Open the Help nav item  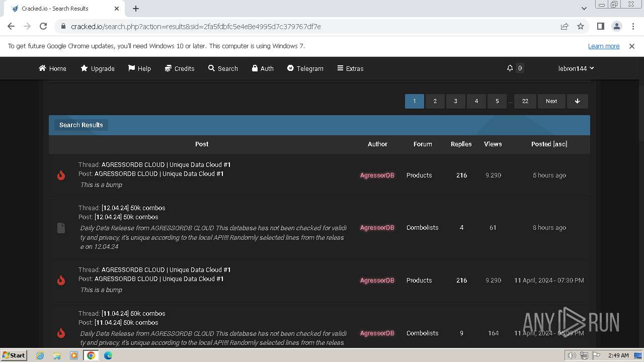[x=139, y=68]
